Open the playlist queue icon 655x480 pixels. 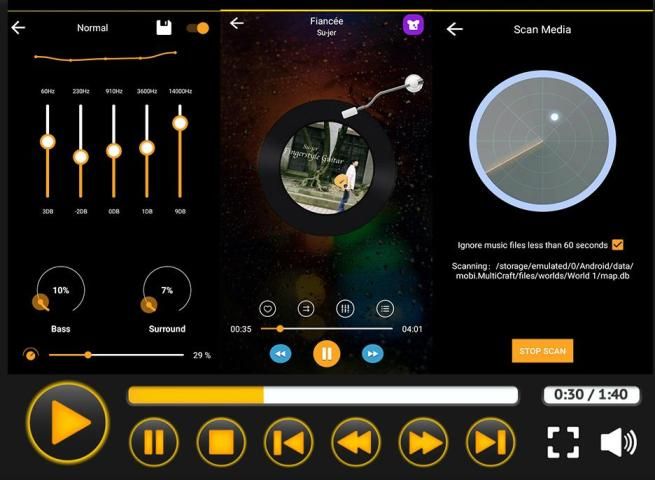385,309
